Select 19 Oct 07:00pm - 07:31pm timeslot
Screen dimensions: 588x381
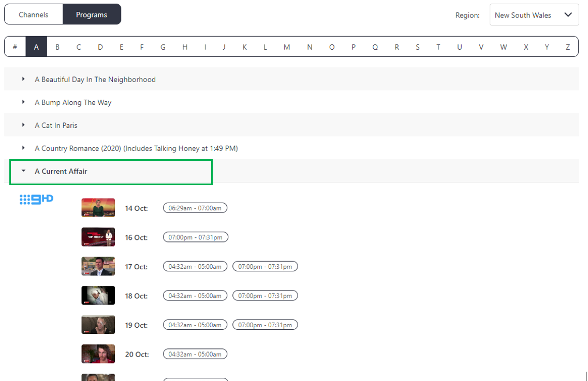coord(265,325)
